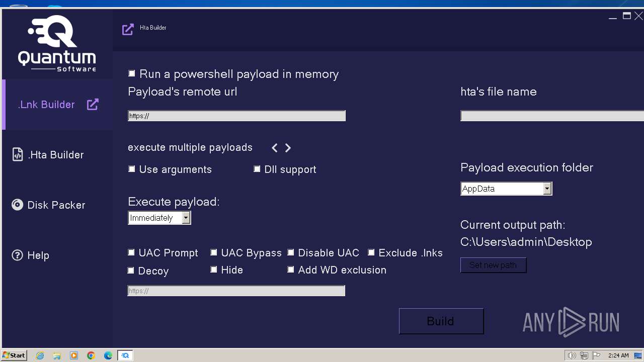Check the Exclude .lnks option
Viewport: 644px width, 362px height.
[x=371, y=252]
